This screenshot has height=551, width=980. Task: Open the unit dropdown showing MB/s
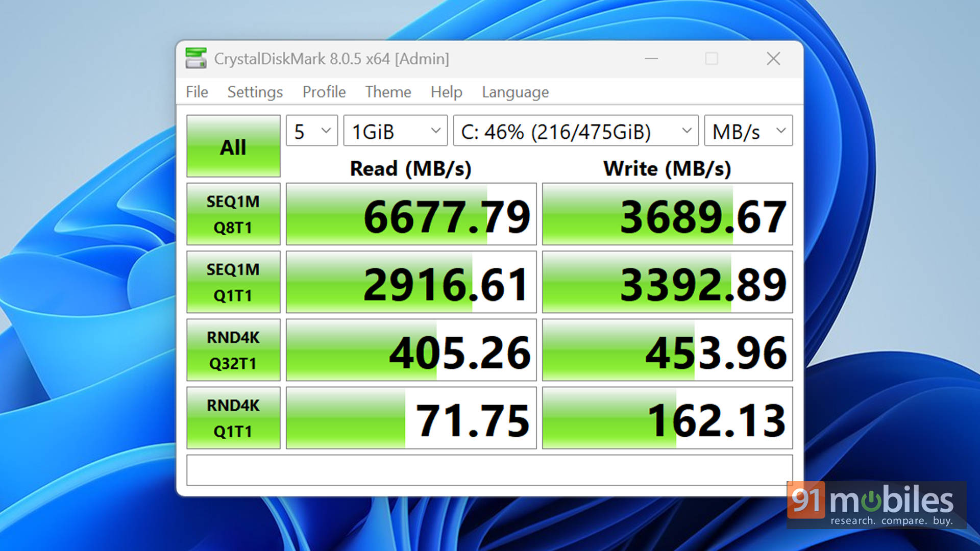pos(748,131)
